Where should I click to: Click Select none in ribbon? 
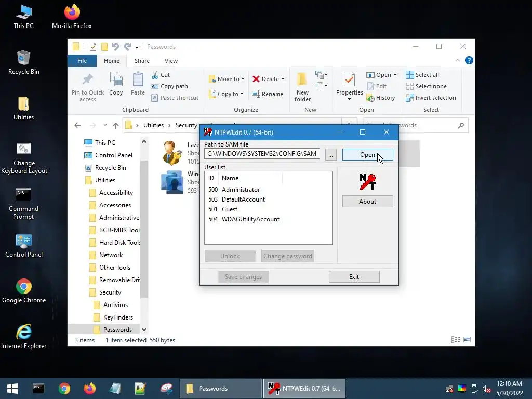[427, 86]
